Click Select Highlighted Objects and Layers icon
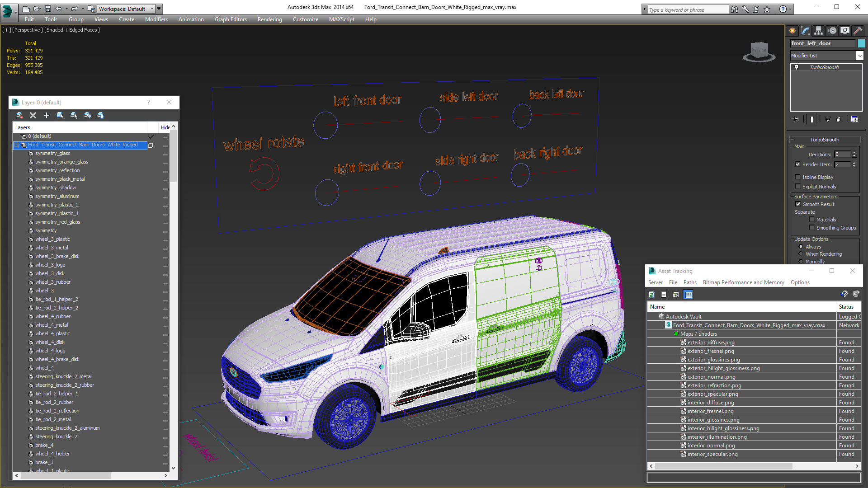868x488 pixels. (x=60, y=115)
